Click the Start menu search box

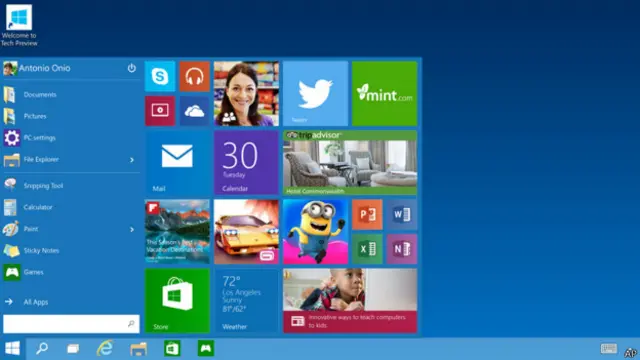point(71,324)
